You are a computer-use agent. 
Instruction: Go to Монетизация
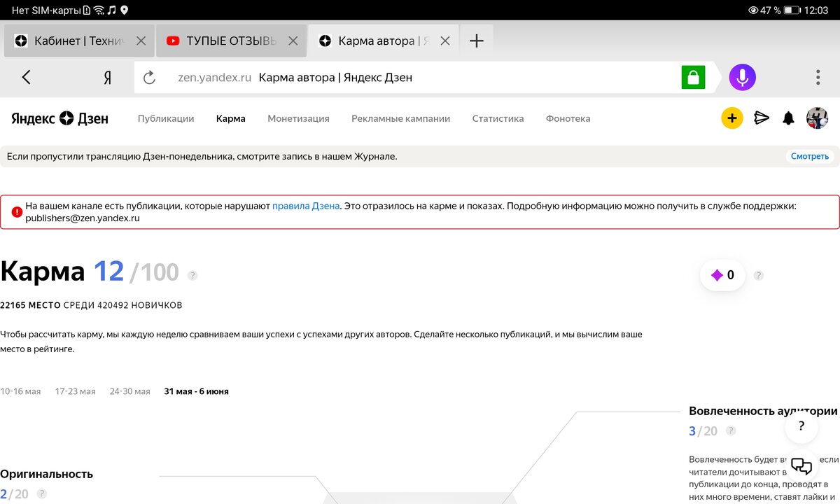[x=298, y=118]
